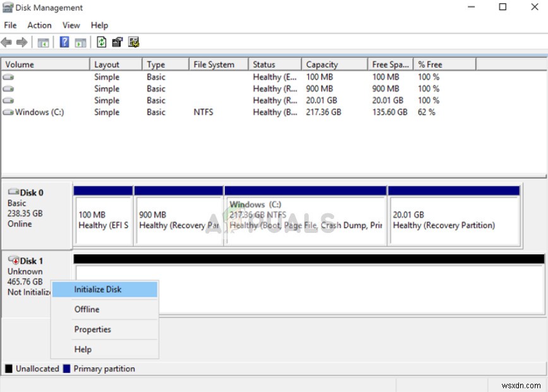Viewport: 548px width, 392px height.
Task: Click the Primary partition legend label
Action: point(104,369)
